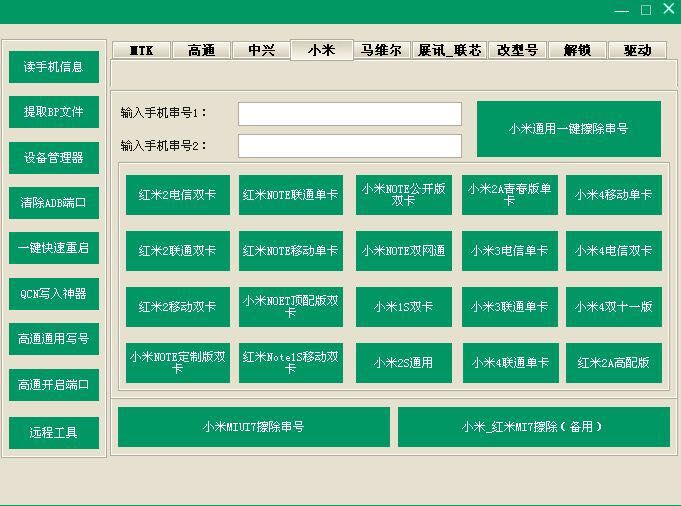Select 小米2S通用
Viewport: 681px width, 506px height.
coord(403,363)
